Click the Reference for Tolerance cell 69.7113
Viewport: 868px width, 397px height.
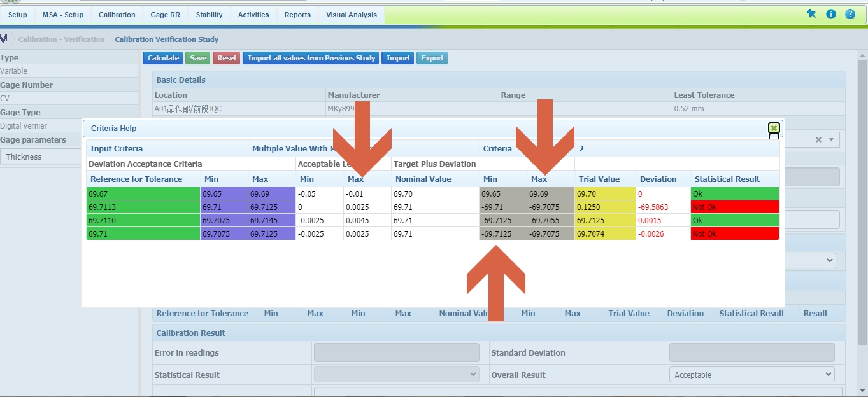[143, 207]
